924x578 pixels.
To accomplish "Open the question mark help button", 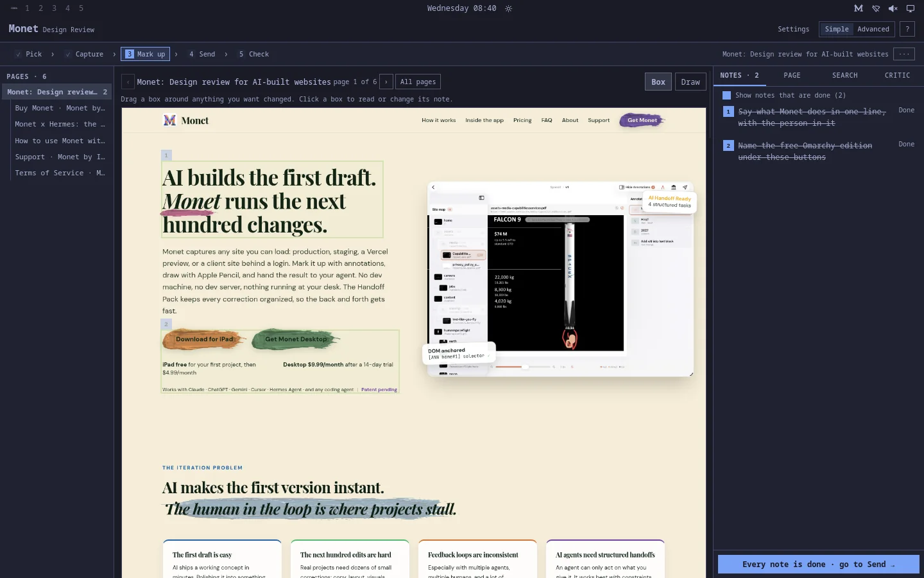I will (907, 29).
